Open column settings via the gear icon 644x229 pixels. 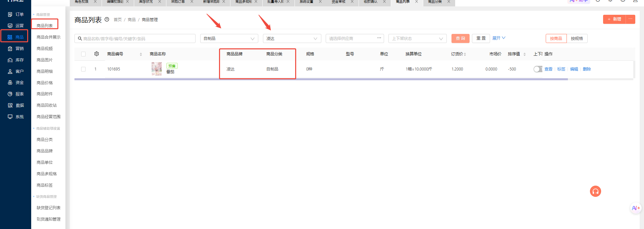[97, 54]
